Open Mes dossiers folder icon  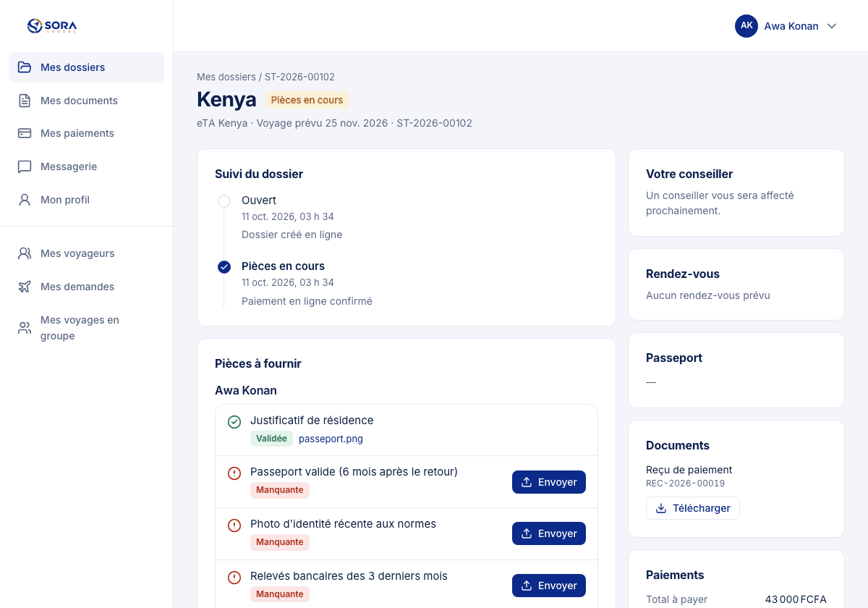click(25, 67)
